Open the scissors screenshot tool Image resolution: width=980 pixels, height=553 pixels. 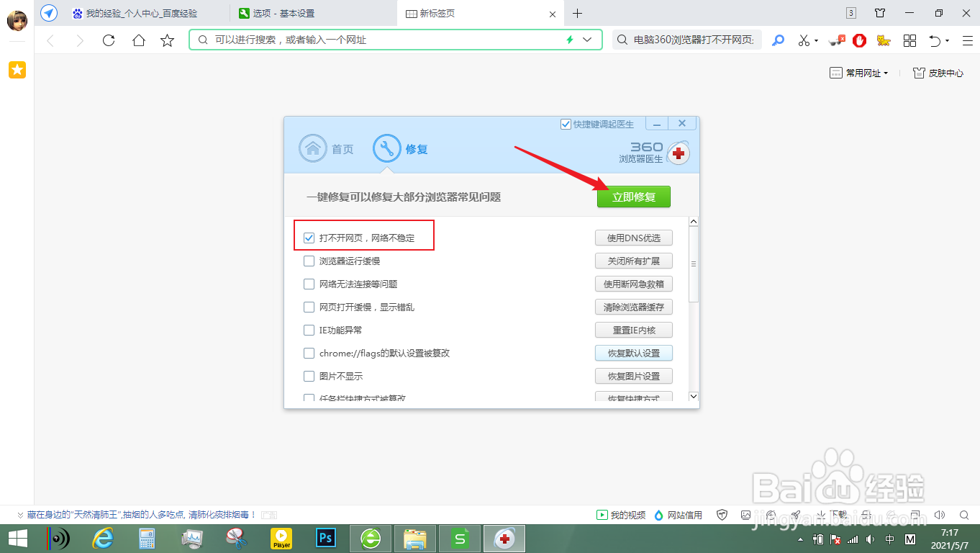pos(804,40)
